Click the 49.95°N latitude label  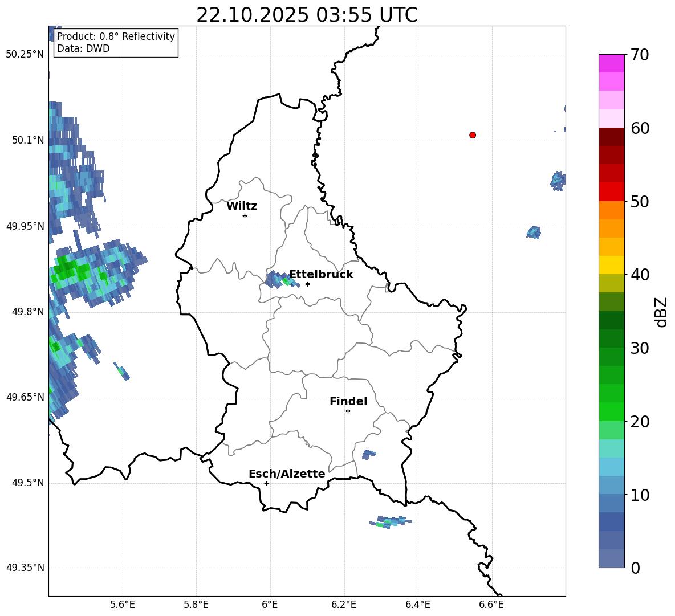(x=25, y=226)
